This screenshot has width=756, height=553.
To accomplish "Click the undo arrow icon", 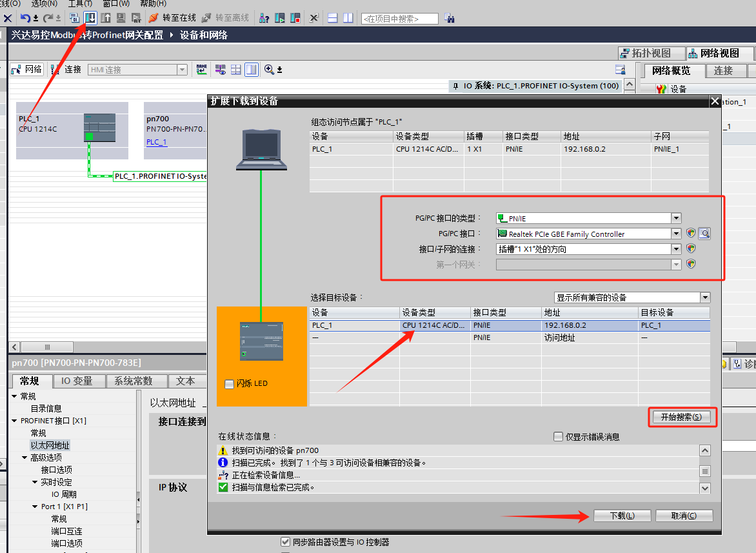I will click(25, 18).
